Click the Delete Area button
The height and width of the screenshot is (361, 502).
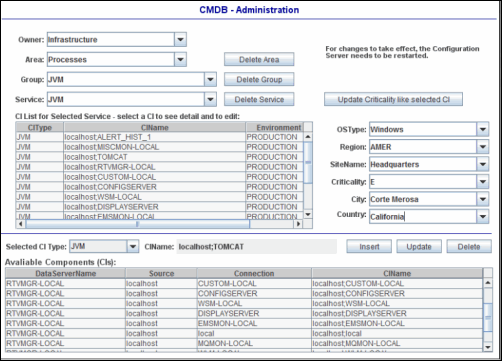pyautogui.click(x=259, y=60)
